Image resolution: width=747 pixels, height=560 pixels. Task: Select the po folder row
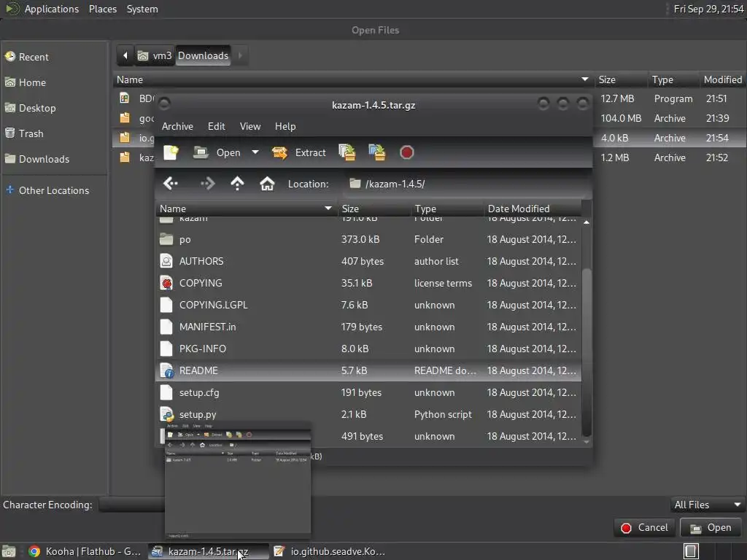[368, 239]
